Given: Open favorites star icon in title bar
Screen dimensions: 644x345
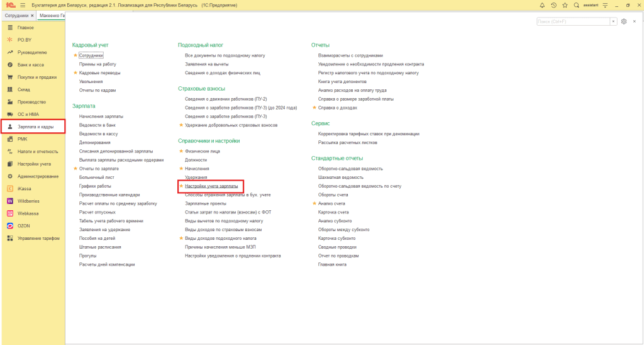Looking at the screenshot, I should pyautogui.click(x=565, y=5).
